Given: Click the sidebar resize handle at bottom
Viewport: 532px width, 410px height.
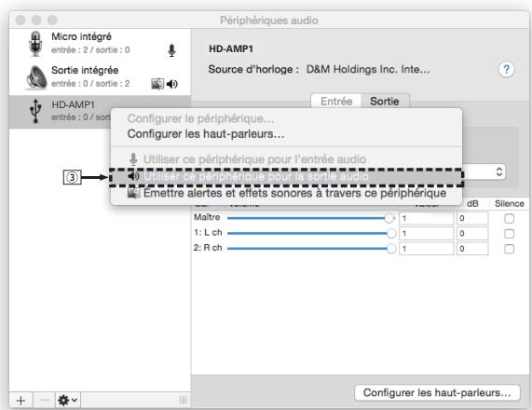Looking at the screenshot, I should click(183, 400).
